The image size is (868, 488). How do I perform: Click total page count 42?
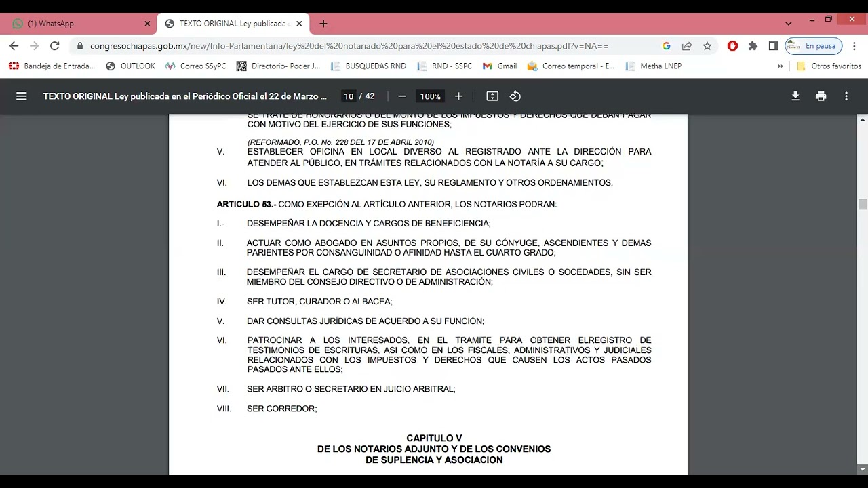370,96
